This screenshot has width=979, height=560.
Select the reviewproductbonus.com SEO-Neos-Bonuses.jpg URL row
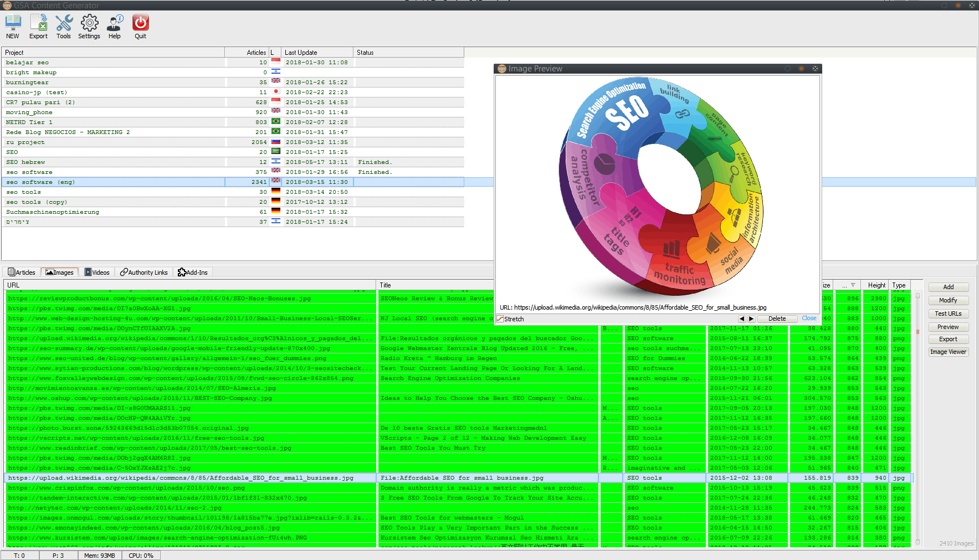[x=191, y=299]
